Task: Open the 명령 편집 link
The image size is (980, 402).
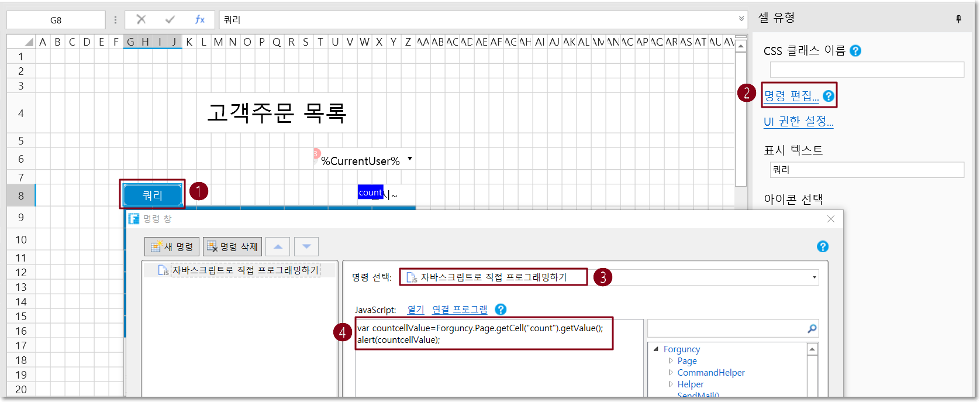Action: pos(791,96)
